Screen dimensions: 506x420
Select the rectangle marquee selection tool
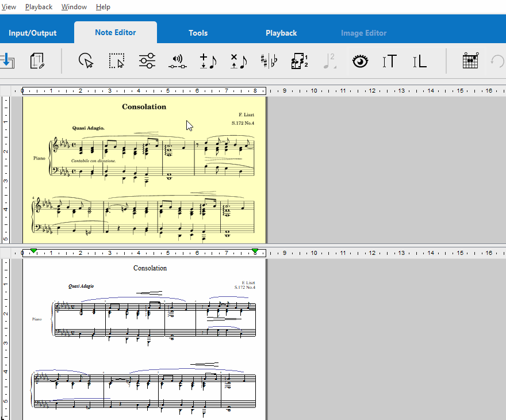click(117, 60)
